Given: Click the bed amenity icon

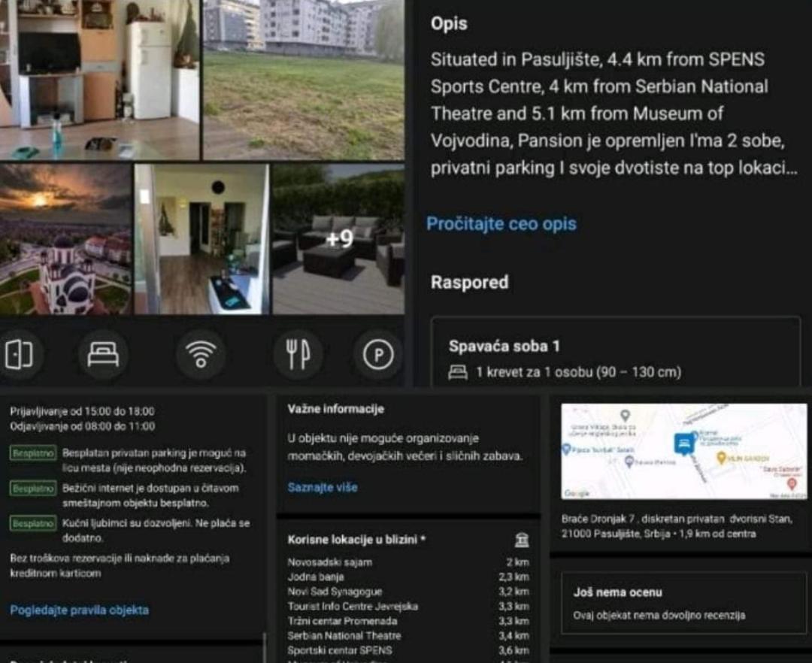Looking at the screenshot, I should pos(102,355).
